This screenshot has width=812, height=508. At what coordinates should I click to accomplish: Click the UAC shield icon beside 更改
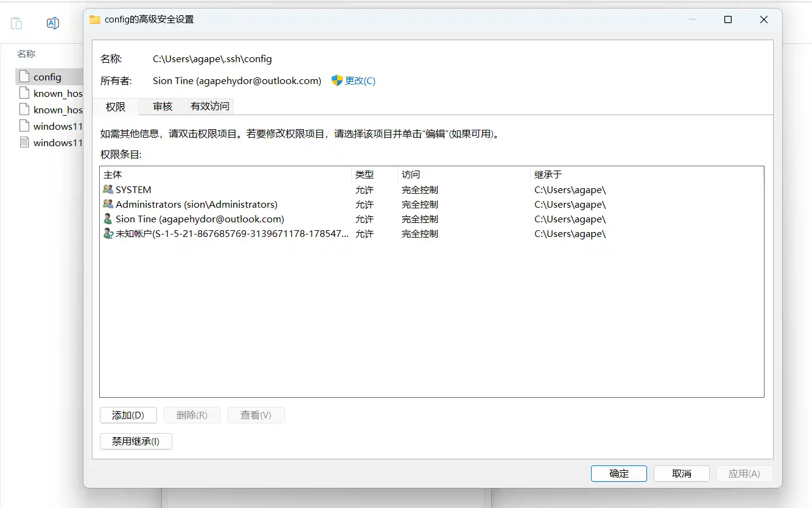337,80
